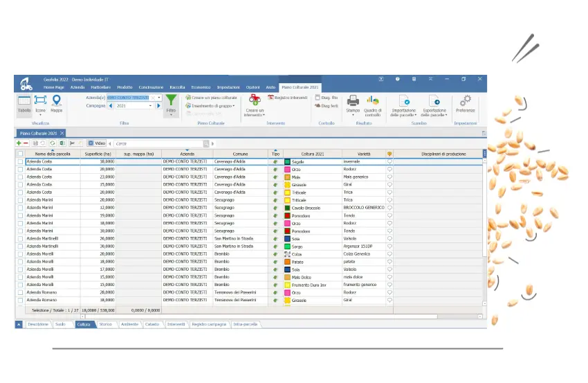Open the Economico menu

(x=201, y=87)
